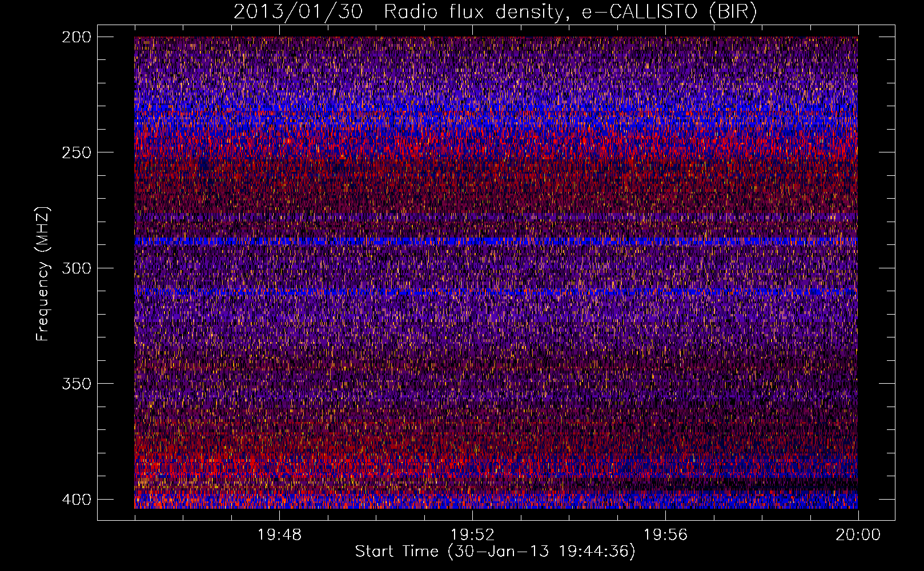Image resolution: width=924 pixels, height=571 pixels.
Task: Click the 200 frequency tick label
Action: 76,37
